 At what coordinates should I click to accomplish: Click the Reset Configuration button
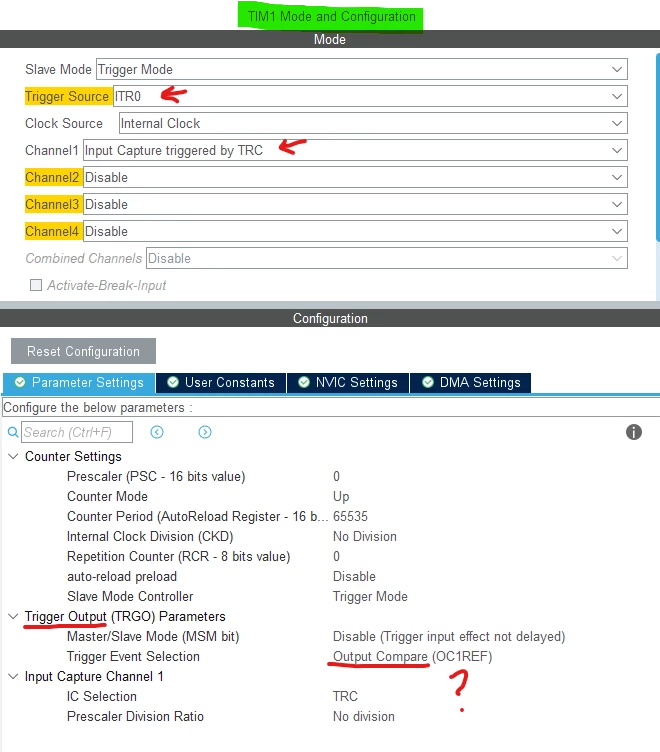tap(83, 351)
